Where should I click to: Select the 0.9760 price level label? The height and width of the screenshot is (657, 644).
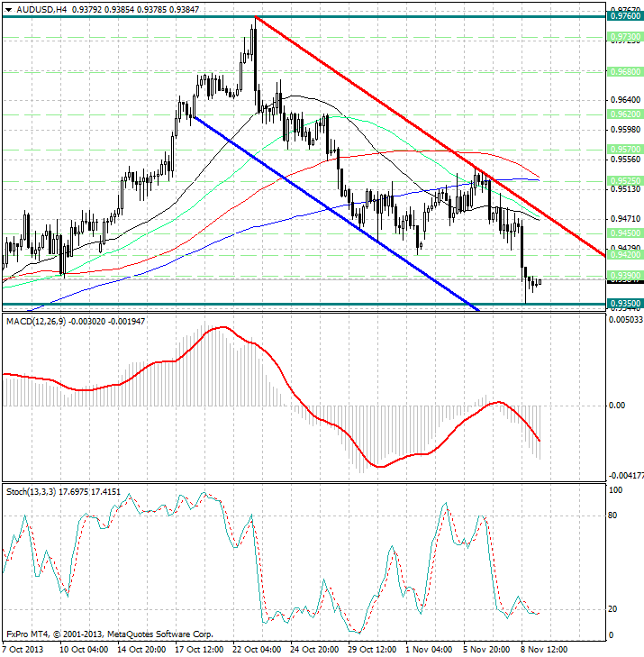pyautogui.click(x=625, y=16)
